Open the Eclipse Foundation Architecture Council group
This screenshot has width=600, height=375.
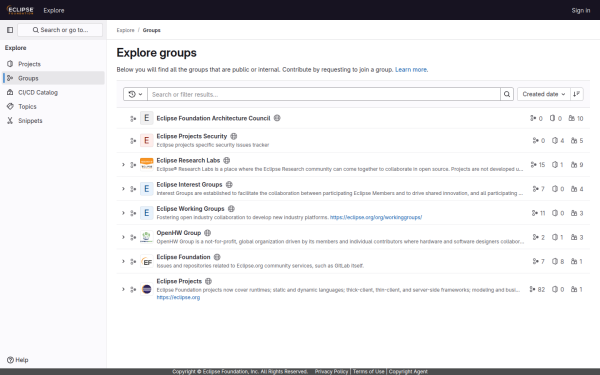[x=214, y=118]
